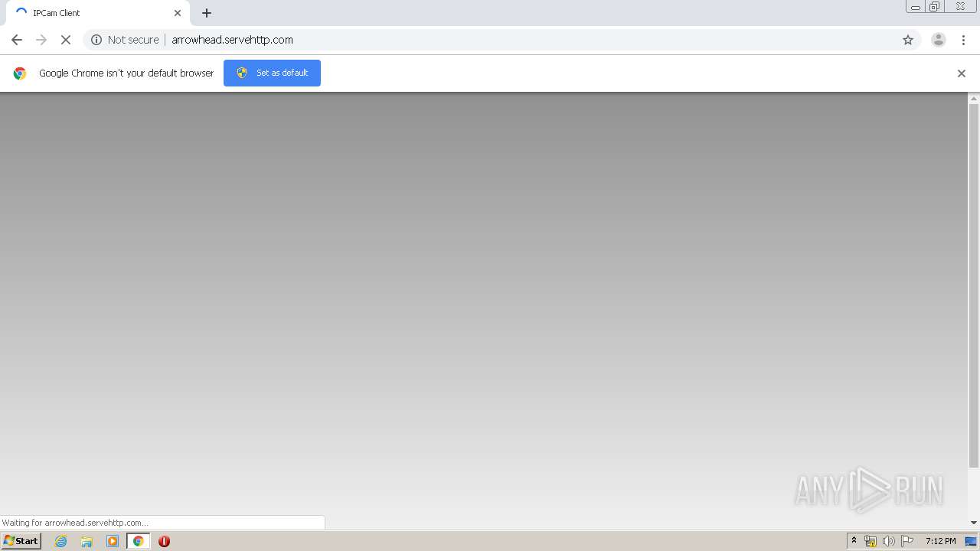Open the network tray icon
980x551 pixels.
(x=871, y=541)
